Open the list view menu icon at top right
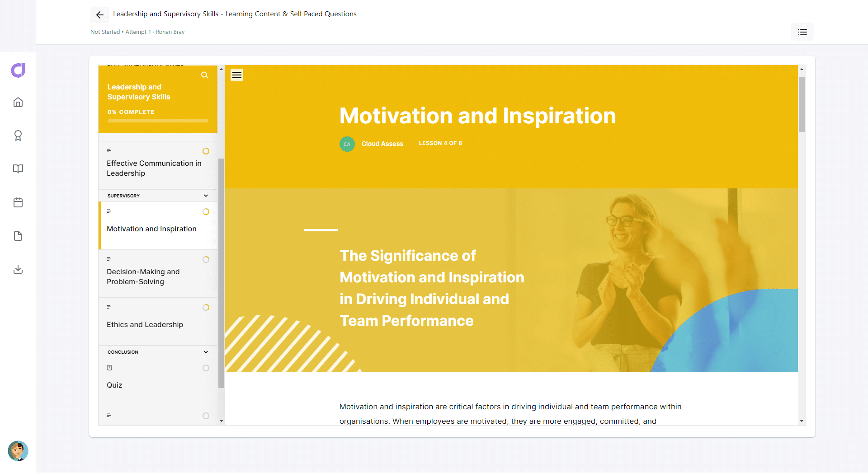Screen dimensions: 868x473 [802, 32]
